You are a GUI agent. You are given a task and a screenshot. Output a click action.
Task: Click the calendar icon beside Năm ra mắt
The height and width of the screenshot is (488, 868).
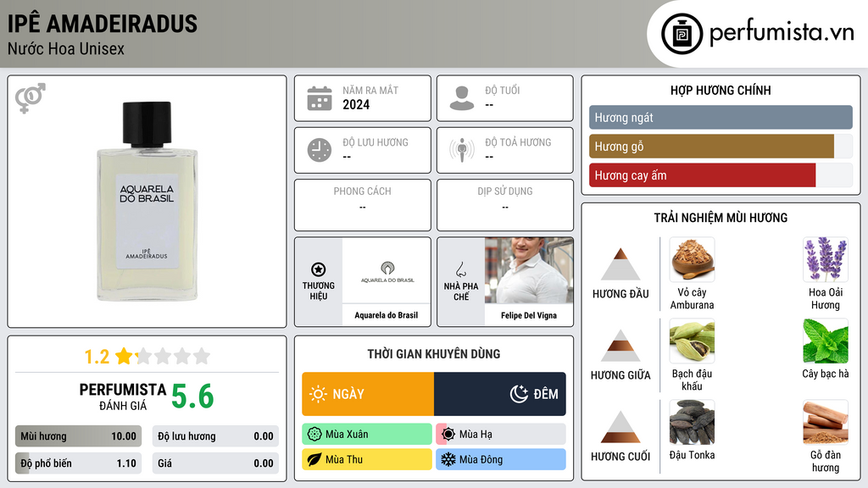tap(320, 98)
